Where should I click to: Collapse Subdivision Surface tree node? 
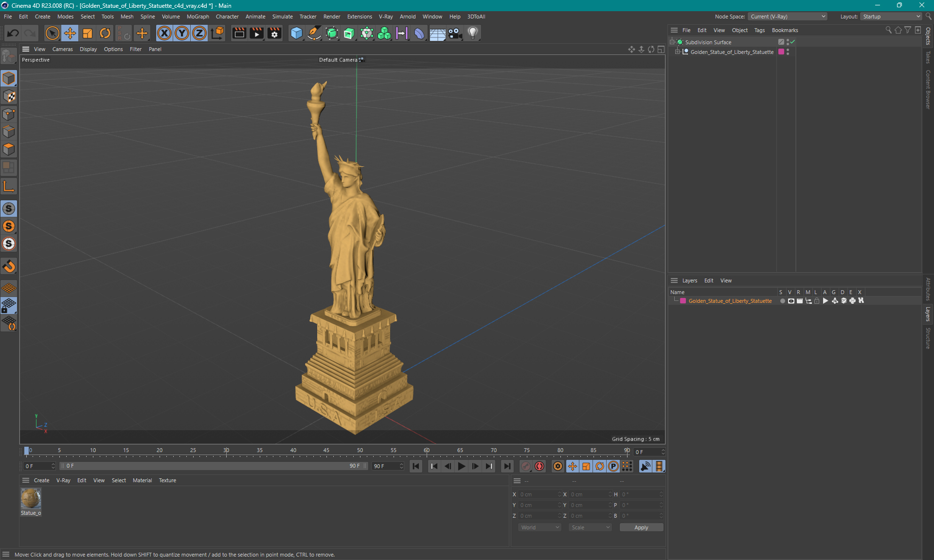(672, 42)
